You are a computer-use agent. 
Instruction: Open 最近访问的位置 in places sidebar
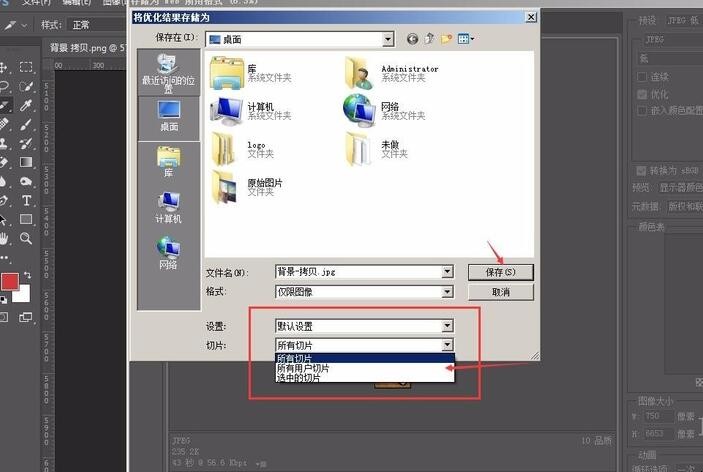tap(169, 73)
